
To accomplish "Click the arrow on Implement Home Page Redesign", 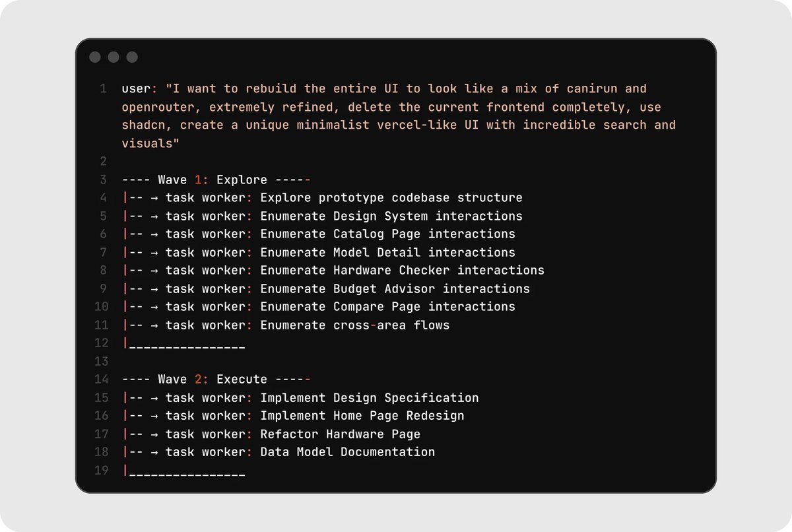I will pos(154,416).
